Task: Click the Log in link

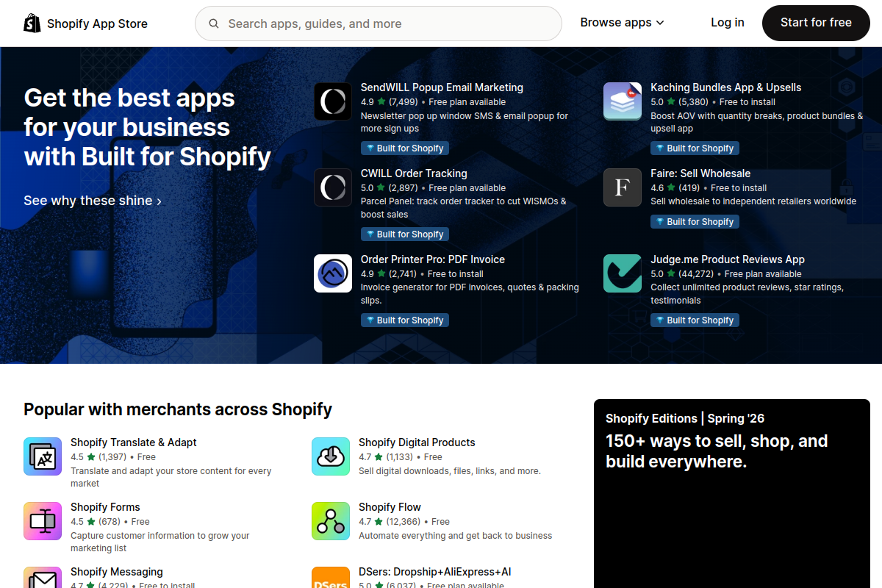Action: pos(728,23)
